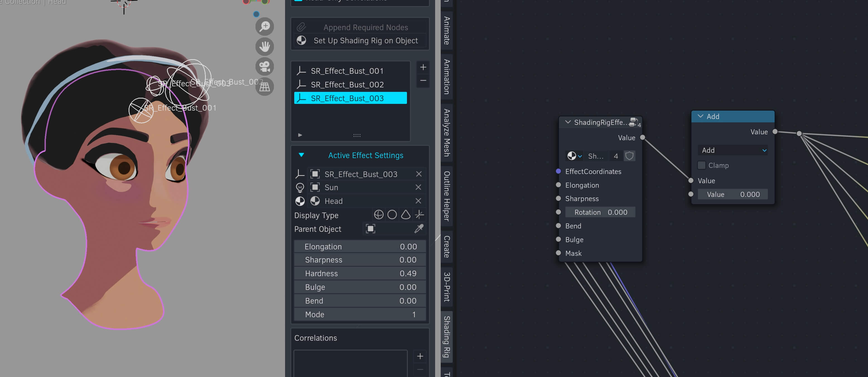Click the Sun light field

pos(367,187)
